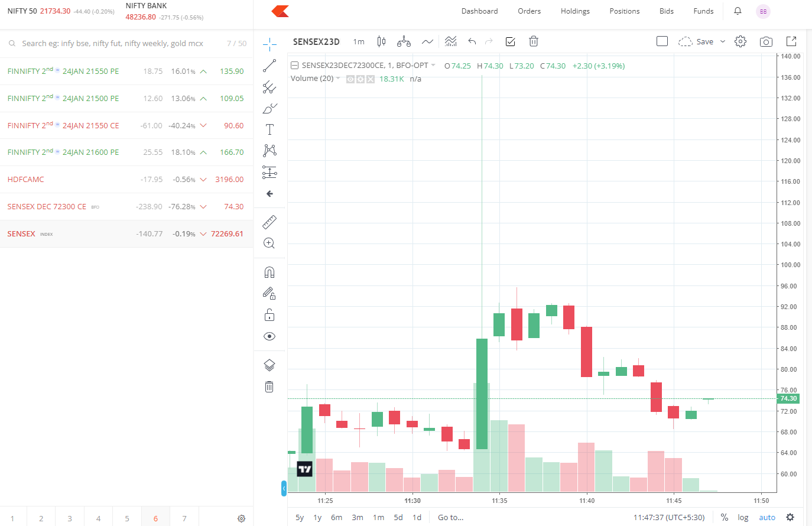
Task: Activate the zoom in tool
Action: point(269,243)
